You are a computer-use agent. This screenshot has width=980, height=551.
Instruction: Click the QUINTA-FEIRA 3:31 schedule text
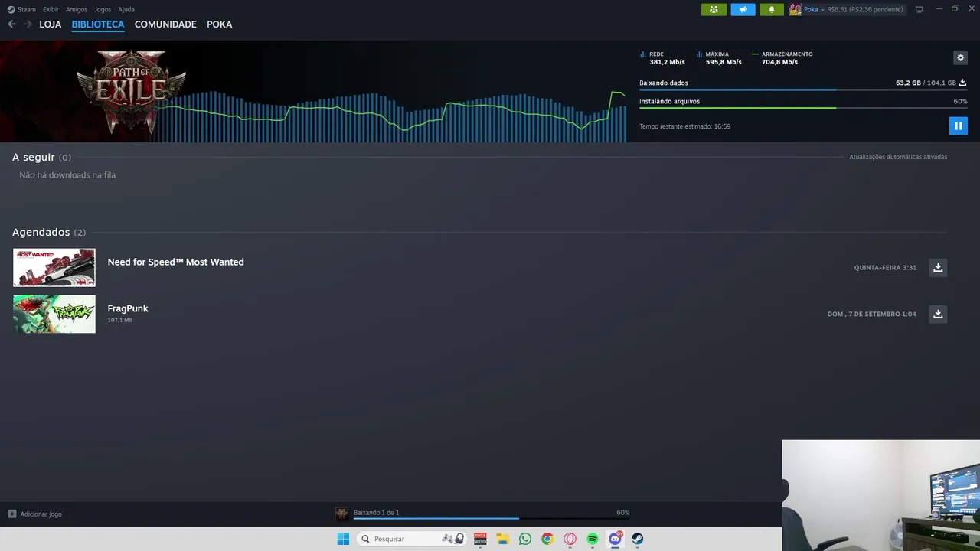885,268
